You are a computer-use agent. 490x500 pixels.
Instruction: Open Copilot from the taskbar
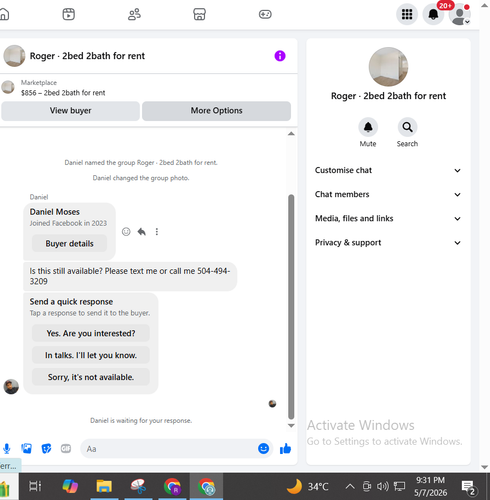point(70,486)
